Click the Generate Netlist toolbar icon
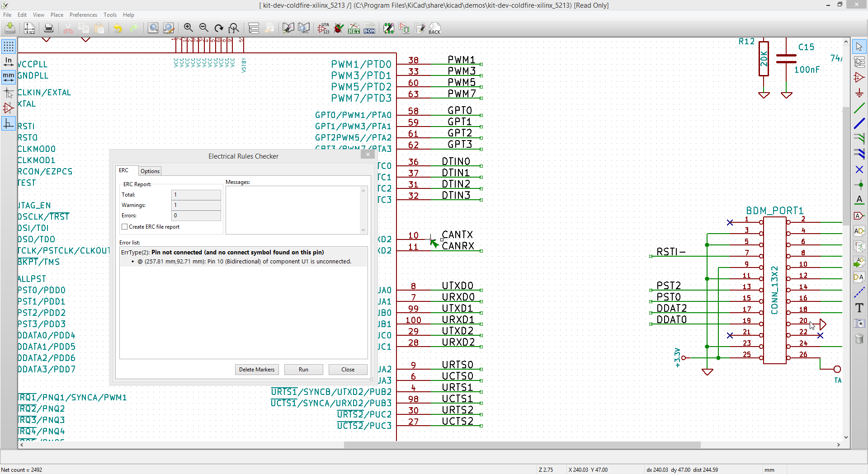 [354, 28]
